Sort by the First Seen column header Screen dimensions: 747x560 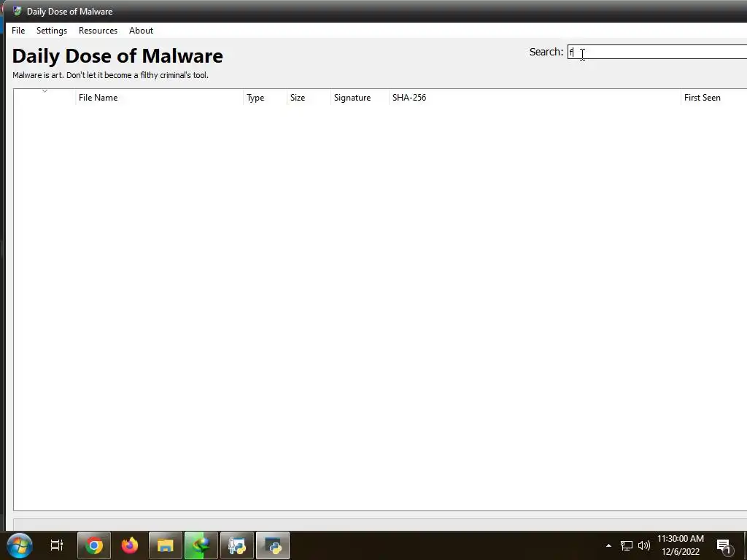pos(713,98)
